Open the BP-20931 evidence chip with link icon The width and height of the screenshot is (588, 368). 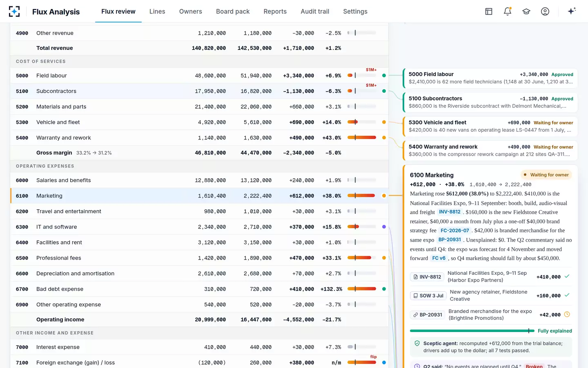tap(428, 315)
